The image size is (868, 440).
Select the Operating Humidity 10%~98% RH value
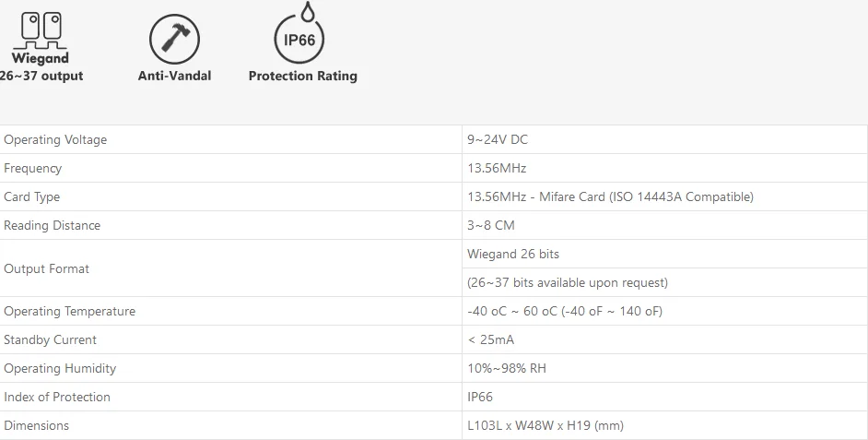(x=507, y=369)
